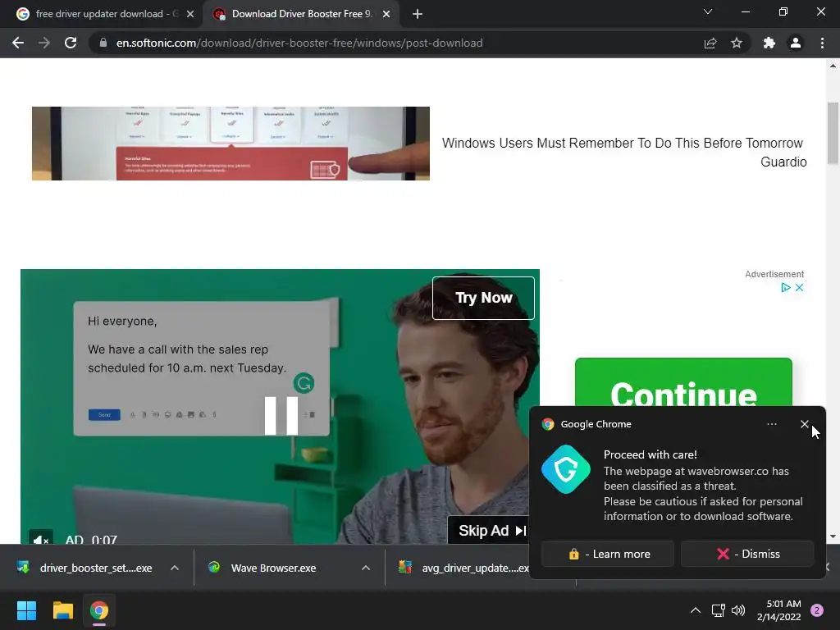Close the Google Chrome notification
Image resolution: width=840 pixels, height=630 pixels.
[804, 424]
